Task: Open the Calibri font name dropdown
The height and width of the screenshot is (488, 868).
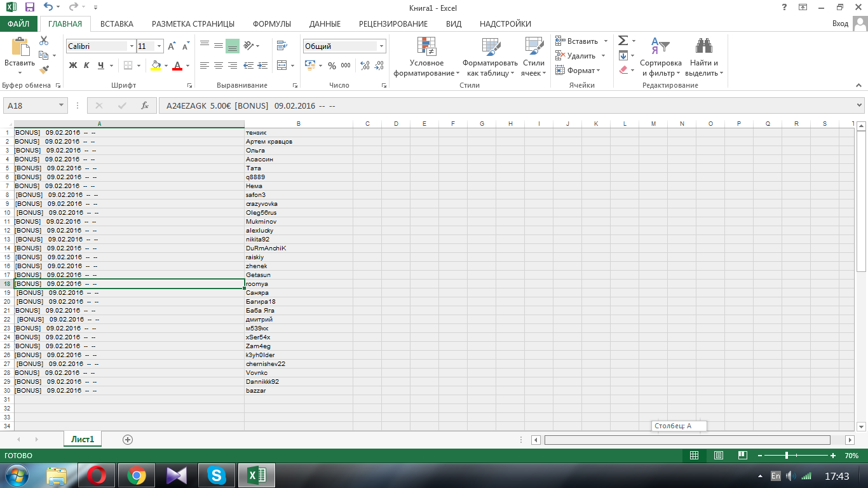Action: pyautogui.click(x=132, y=46)
